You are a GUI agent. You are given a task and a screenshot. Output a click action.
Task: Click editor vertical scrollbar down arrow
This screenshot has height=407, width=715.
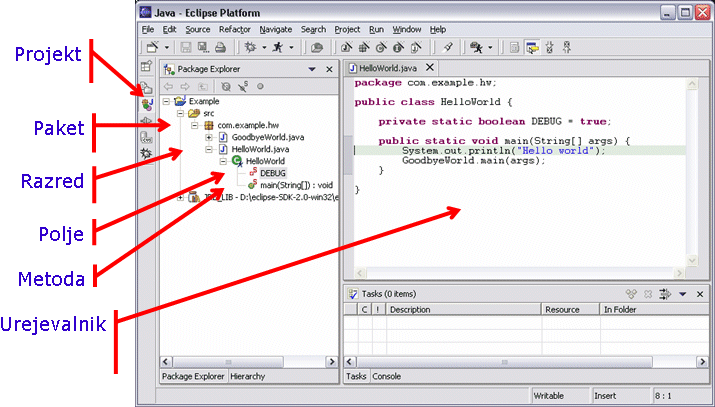(x=692, y=261)
